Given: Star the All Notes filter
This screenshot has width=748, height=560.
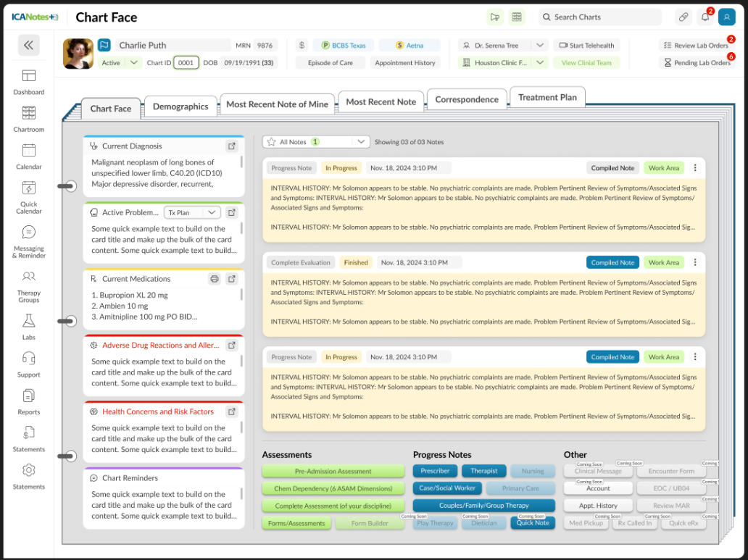Looking at the screenshot, I should click(271, 142).
